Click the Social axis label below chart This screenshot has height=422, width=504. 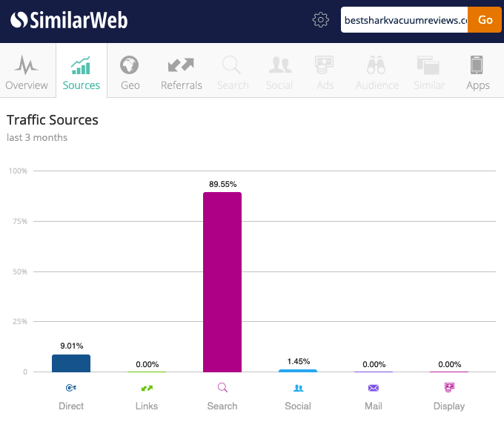click(298, 406)
